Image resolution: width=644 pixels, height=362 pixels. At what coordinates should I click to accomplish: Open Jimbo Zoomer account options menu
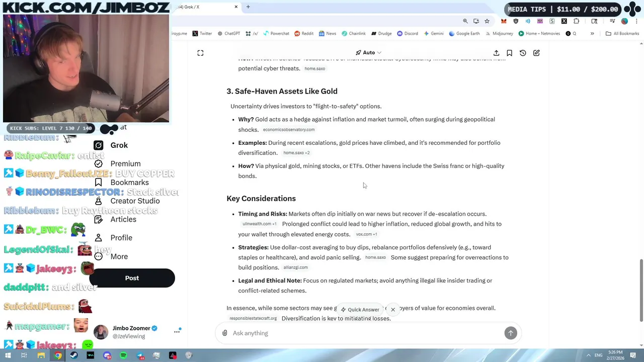click(177, 331)
